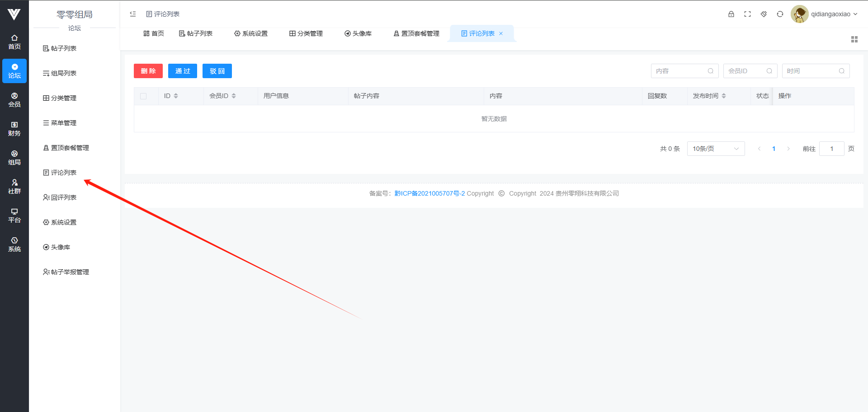
Task: Click search icon in 内容 field
Action: [x=710, y=71]
